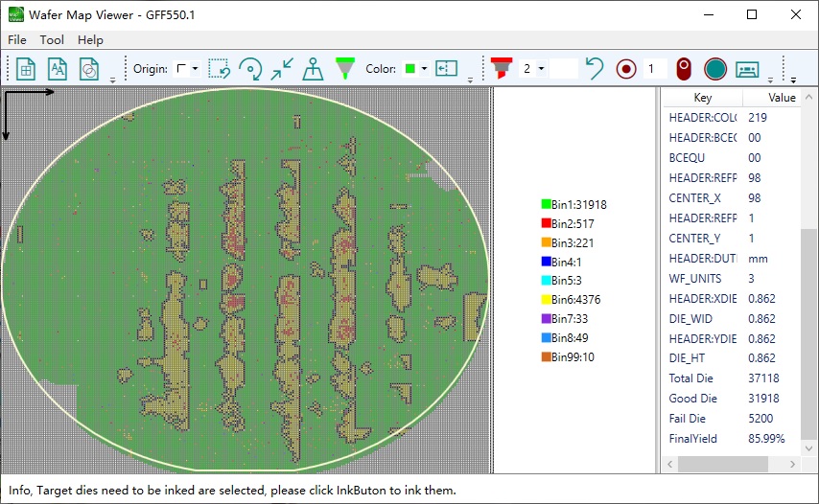Click the red funnel filter icon
The width and height of the screenshot is (819, 504).
pyautogui.click(x=500, y=69)
